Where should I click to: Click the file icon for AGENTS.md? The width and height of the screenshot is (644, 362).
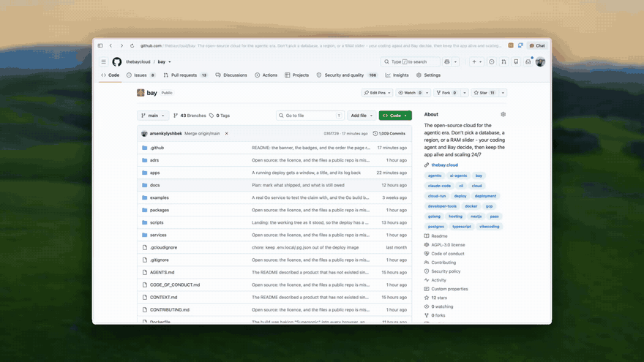point(145,273)
